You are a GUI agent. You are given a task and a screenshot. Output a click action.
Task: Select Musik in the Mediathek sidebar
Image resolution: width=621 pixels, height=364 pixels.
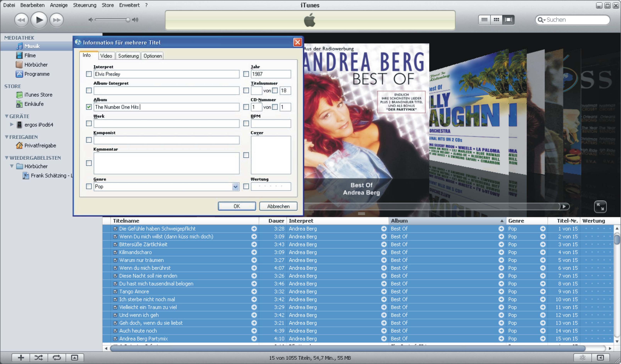coord(32,46)
